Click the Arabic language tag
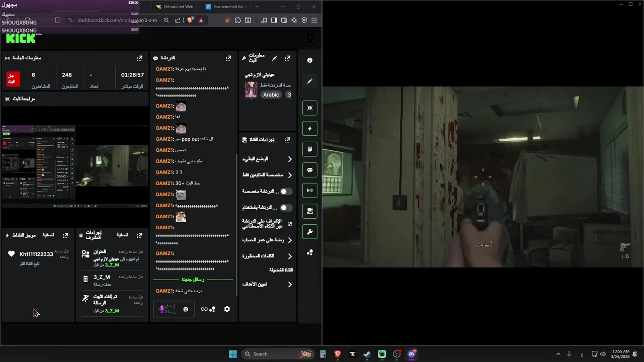Screen dimensions: 644x362 pos(271,95)
